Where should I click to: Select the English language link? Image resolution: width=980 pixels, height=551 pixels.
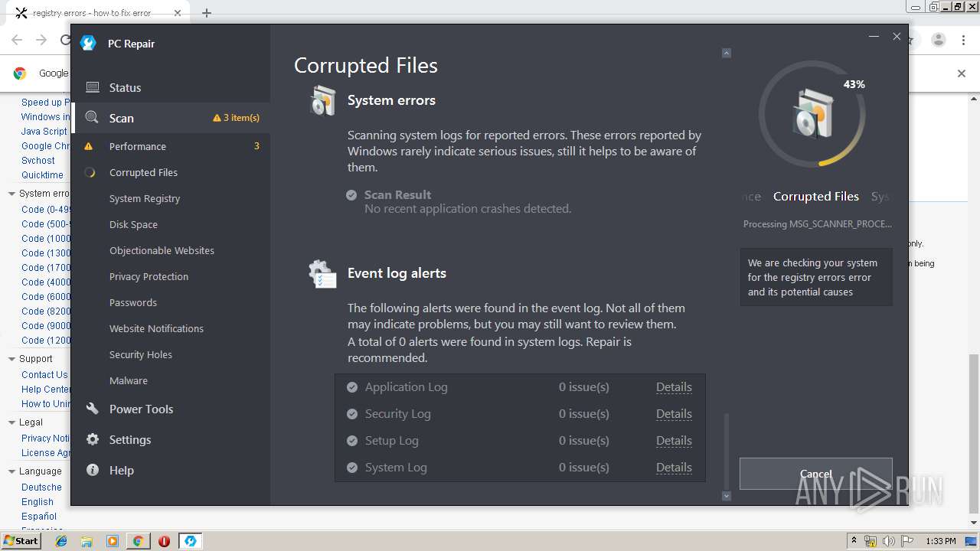(38, 502)
